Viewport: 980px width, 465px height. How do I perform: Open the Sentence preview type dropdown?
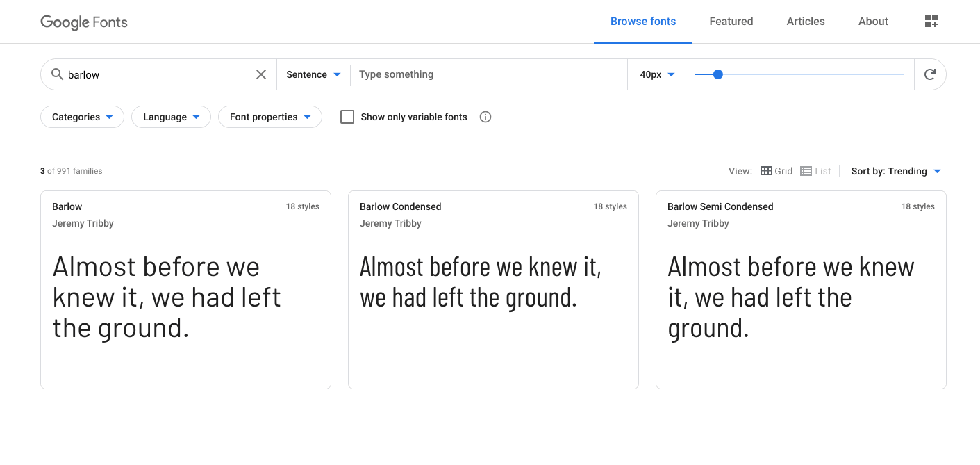(x=313, y=74)
